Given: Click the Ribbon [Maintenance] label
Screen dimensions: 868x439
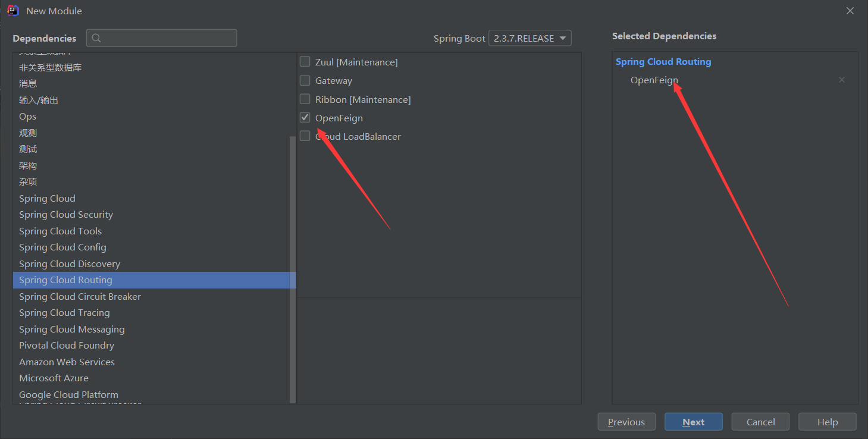Looking at the screenshot, I should [363, 99].
